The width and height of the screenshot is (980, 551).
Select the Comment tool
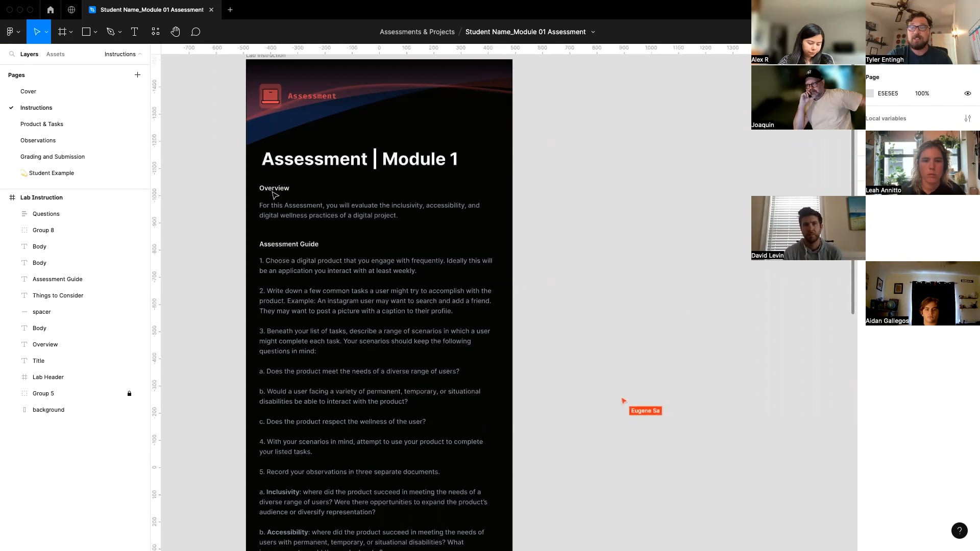coord(195,32)
